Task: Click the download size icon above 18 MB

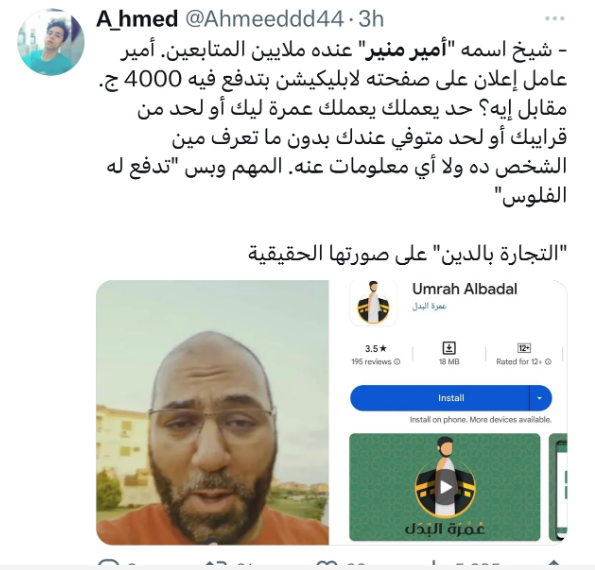Action: 449,348
